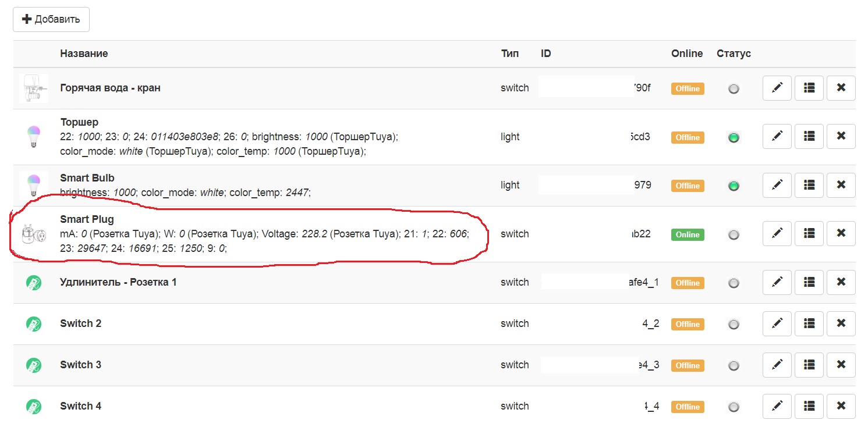Click the Название column header
The height and width of the screenshot is (434, 868).
click(x=84, y=54)
